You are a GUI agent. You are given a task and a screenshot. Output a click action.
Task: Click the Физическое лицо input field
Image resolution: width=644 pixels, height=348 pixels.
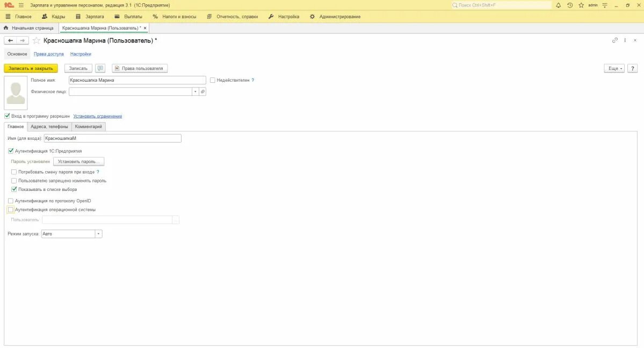[130, 92]
